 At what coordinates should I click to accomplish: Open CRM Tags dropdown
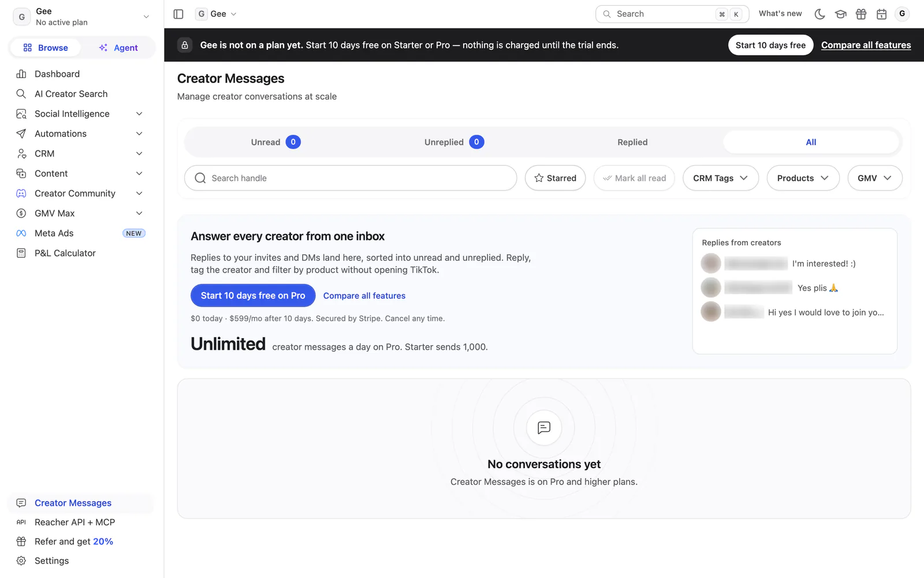721,178
